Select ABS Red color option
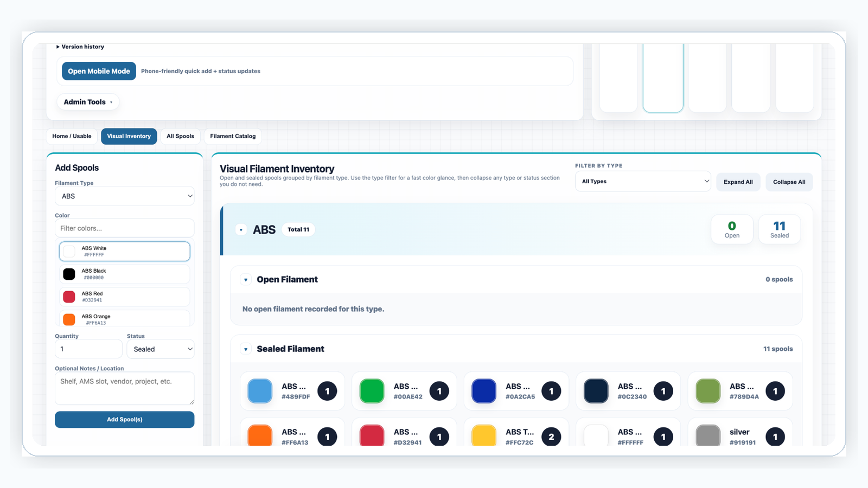Viewport: 868px width, 488px height. tap(125, 297)
